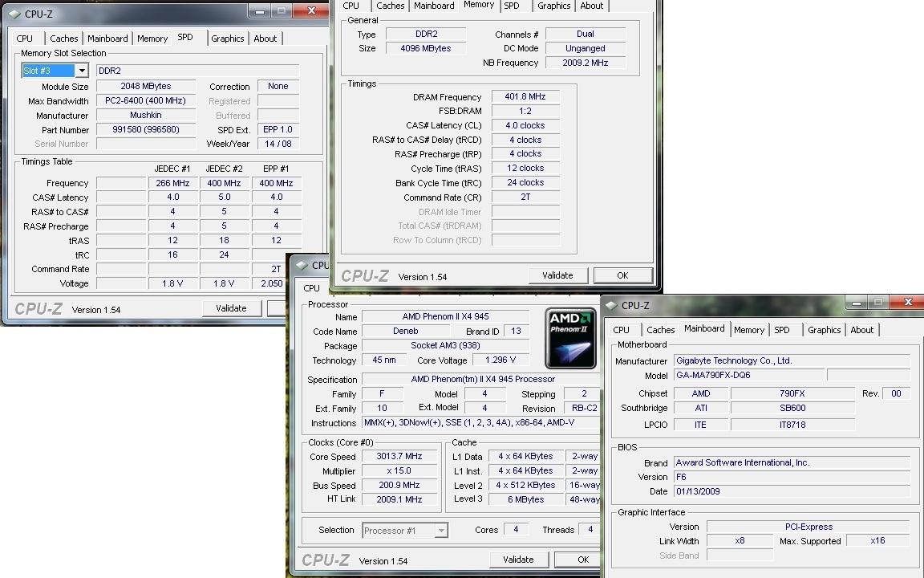This screenshot has height=578, width=924.
Task: Switch to Caches tab in SPD window
Action: click(63, 39)
